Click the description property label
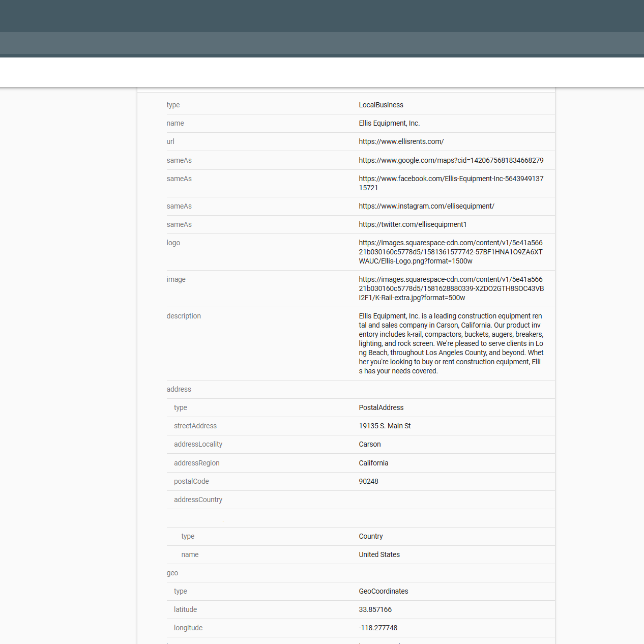 (x=184, y=316)
